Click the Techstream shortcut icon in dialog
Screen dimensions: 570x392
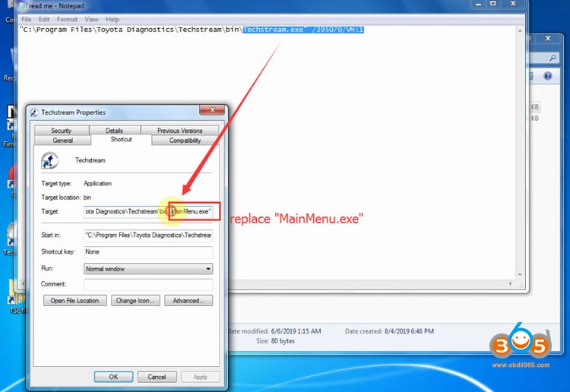[x=49, y=160]
